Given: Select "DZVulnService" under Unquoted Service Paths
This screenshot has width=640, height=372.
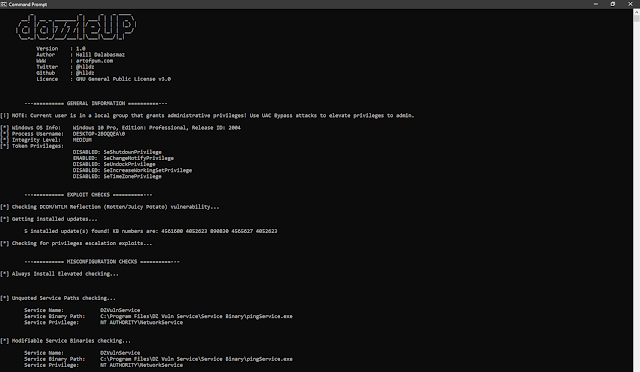Looking at the screenshot, I should point(120,310).
